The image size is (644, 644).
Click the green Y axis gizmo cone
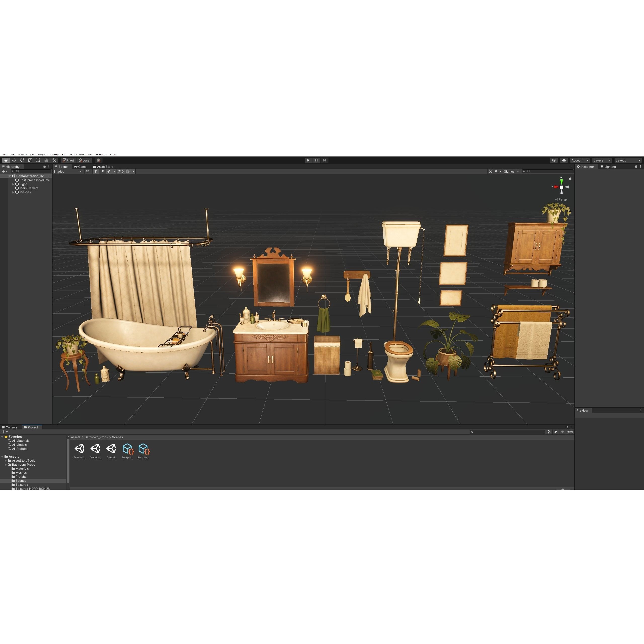(x=562, y=181)
